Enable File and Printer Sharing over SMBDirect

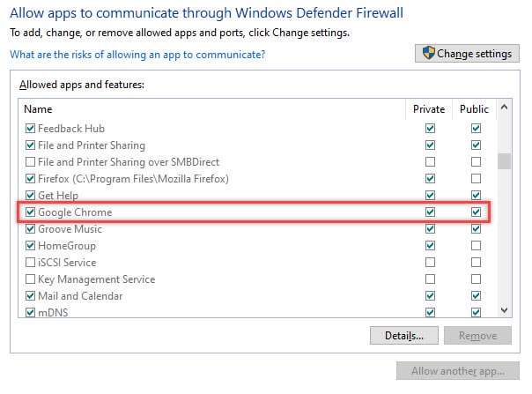tap(30, 162)
